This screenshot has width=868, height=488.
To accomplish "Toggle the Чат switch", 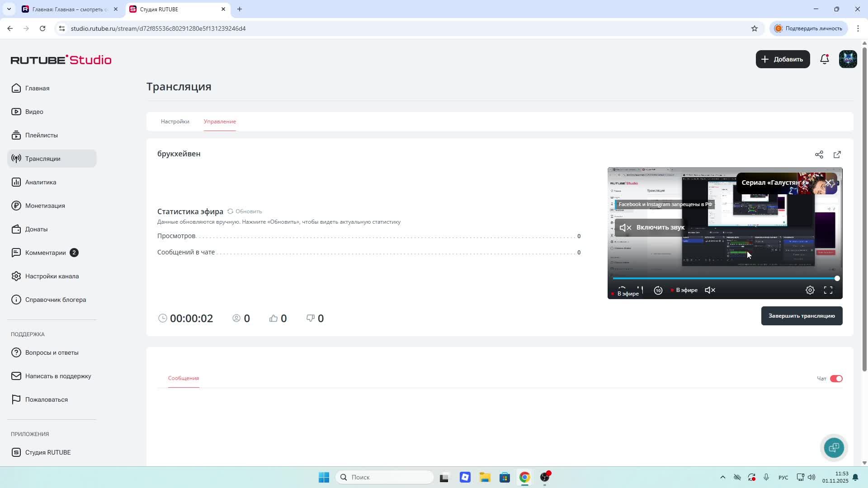I will pos(836,379).
